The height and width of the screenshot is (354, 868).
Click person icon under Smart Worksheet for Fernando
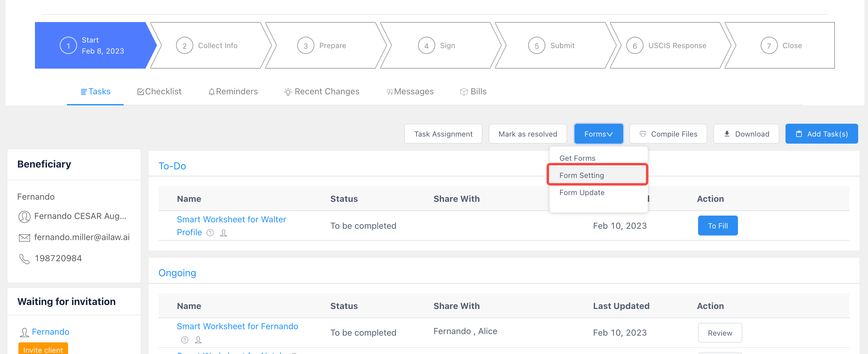click(198, 340)
